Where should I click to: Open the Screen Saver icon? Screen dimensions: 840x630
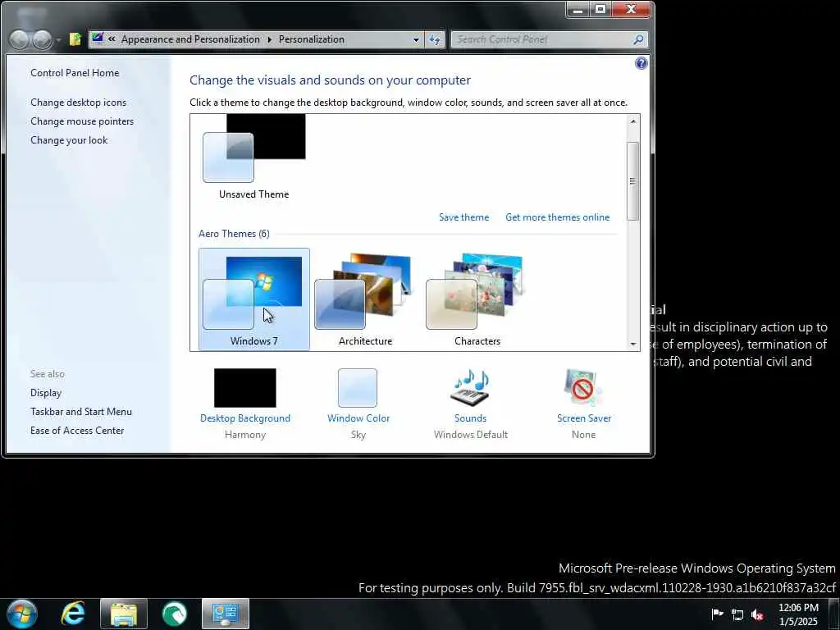point(583,388)
